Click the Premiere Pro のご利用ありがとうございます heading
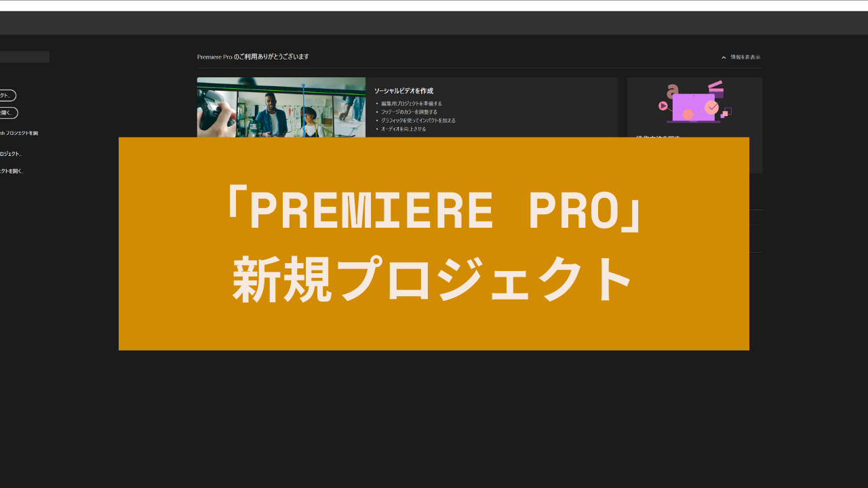The width and height of the screenshot is (868, 488). (x=253, y=57)
